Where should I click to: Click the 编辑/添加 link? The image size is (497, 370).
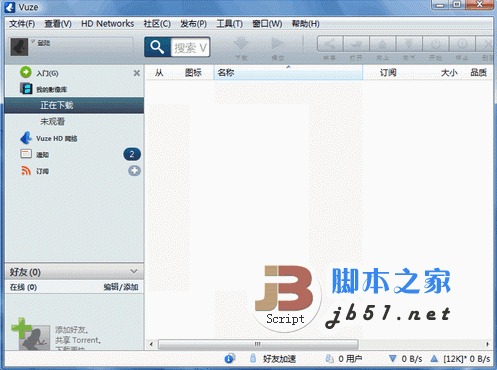pyautogui.click(x=121, y=287)
